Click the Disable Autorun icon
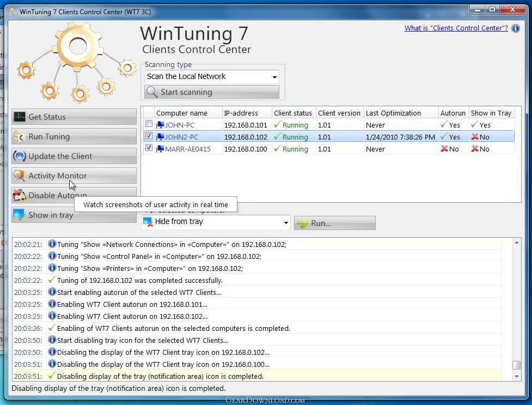 [x=20, y=195]
